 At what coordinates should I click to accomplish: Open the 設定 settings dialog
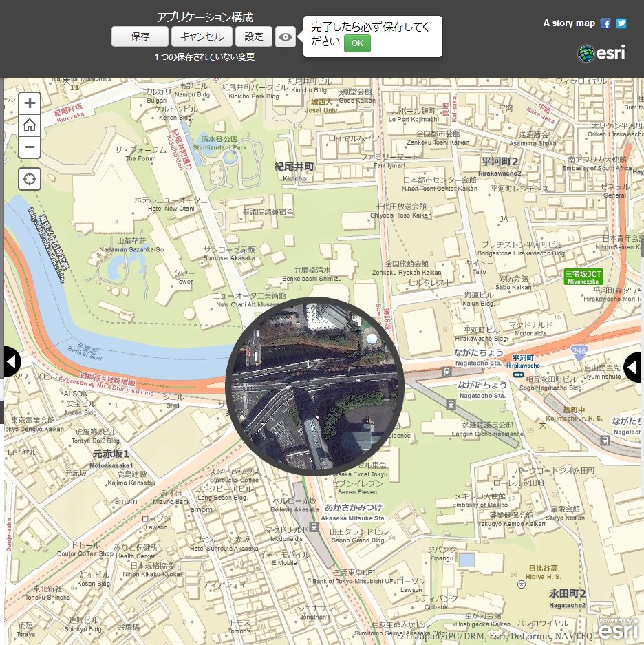[x=254, y=37]
